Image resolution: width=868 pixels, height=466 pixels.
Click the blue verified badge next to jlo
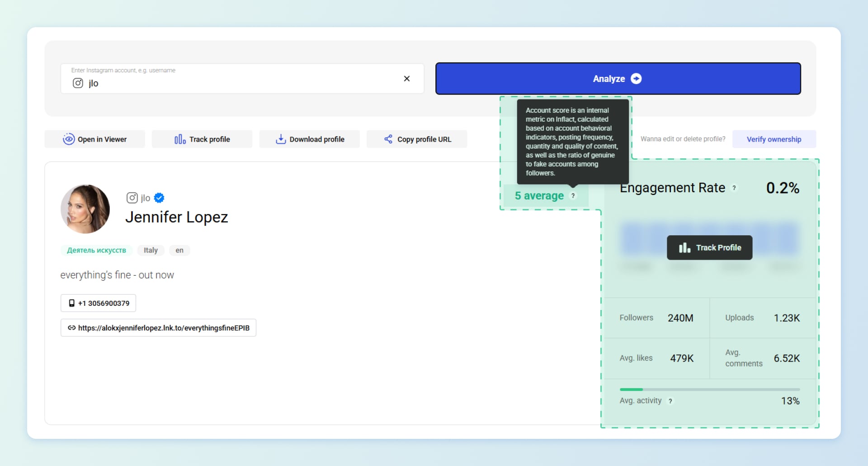click(159, 198)
